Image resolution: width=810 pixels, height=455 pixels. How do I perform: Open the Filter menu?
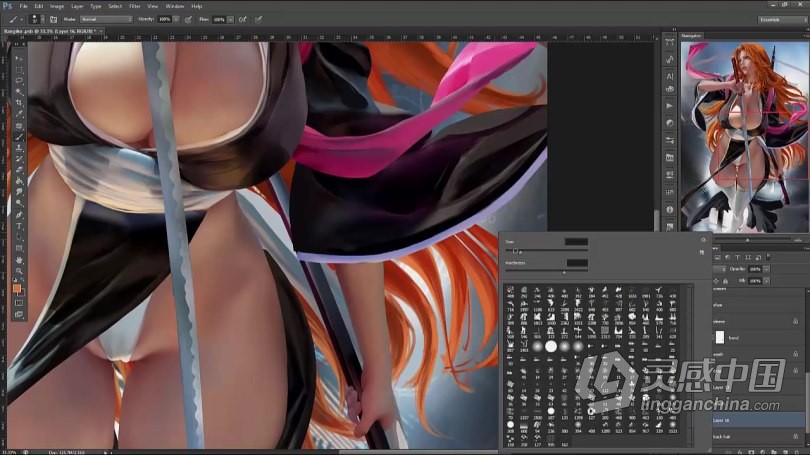point(135,6)
